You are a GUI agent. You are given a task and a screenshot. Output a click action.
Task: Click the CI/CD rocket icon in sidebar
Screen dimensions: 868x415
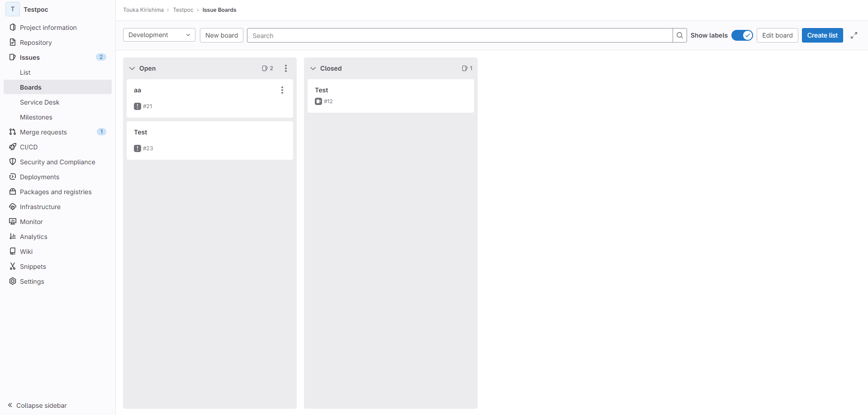coord(13,147)
